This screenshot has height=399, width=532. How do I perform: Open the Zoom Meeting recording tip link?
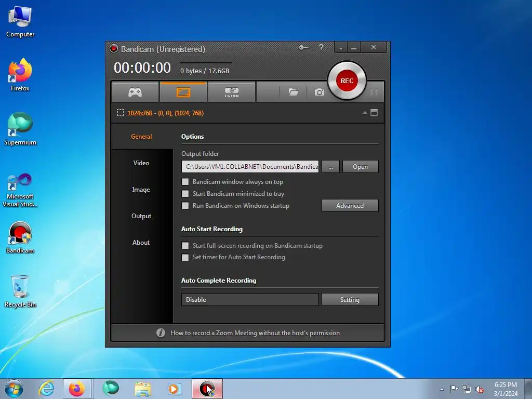[x=255, y=333]
